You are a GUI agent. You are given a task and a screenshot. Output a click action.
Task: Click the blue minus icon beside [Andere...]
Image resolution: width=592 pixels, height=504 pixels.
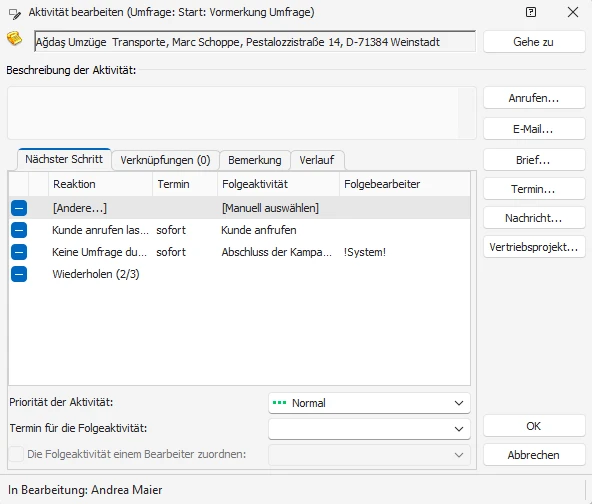(x=19, y=208)
